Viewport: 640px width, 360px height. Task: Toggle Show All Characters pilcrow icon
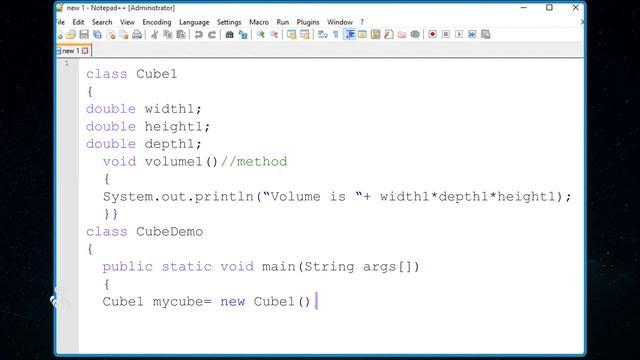(336, 35)
